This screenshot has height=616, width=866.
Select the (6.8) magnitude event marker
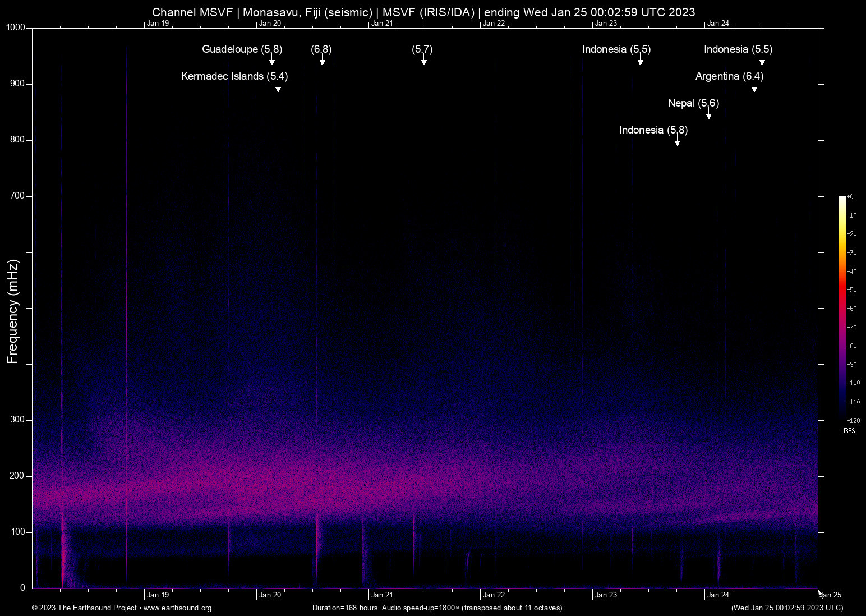pos(323,59)
